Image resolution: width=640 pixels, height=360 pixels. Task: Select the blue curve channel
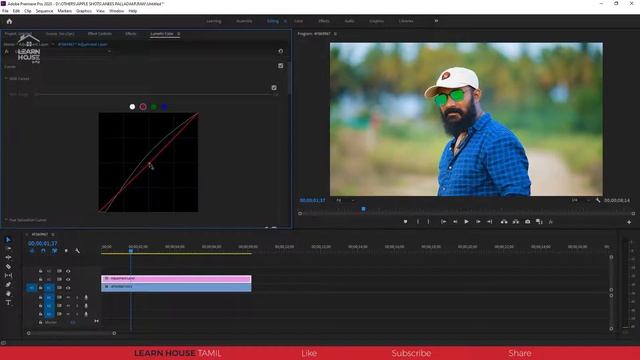click(164, 107)
